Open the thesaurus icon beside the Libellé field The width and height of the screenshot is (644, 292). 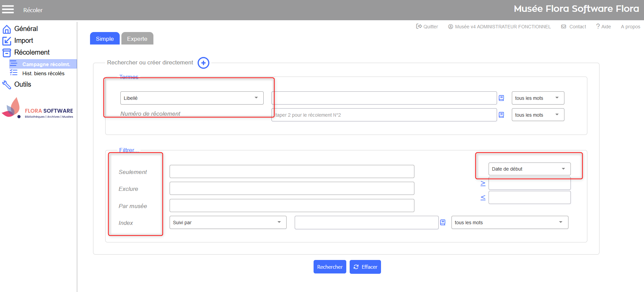click(x=501, y=98)
